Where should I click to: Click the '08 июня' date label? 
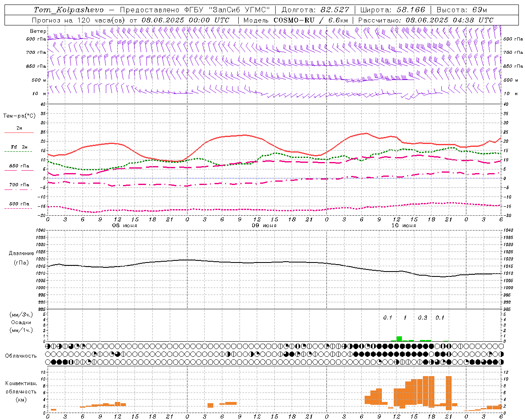(x=125, y=226)
